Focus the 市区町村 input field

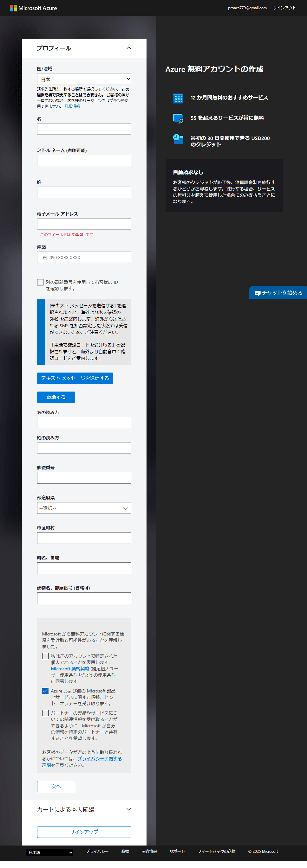coord(84,538)
